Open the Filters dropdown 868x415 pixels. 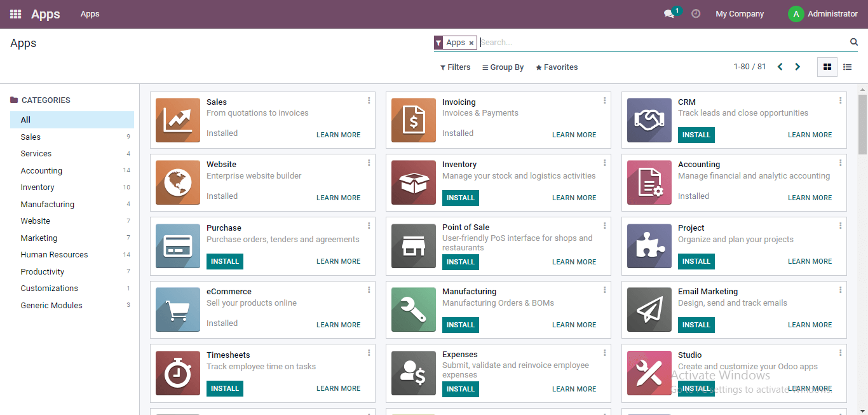[456, 67]
